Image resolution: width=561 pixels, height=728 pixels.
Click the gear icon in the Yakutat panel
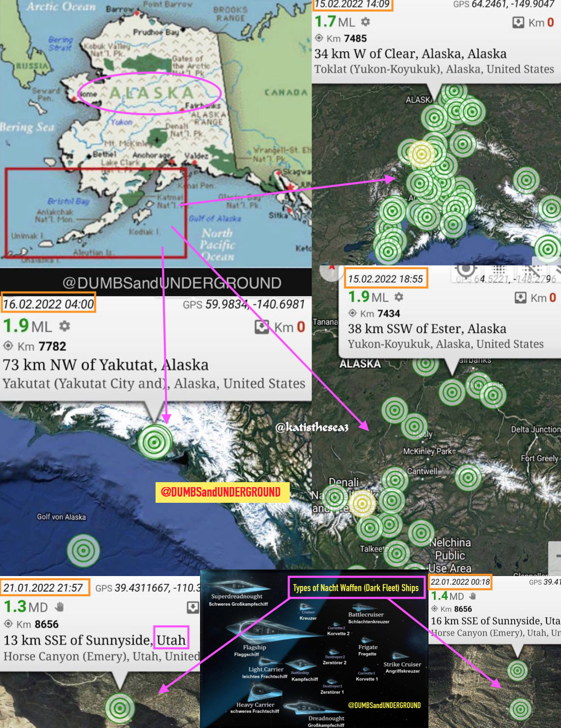[65, 327]
